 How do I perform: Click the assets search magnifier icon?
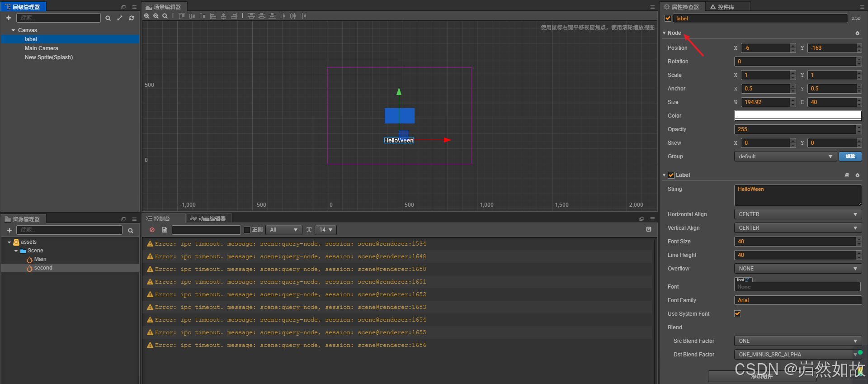point(131,231)
